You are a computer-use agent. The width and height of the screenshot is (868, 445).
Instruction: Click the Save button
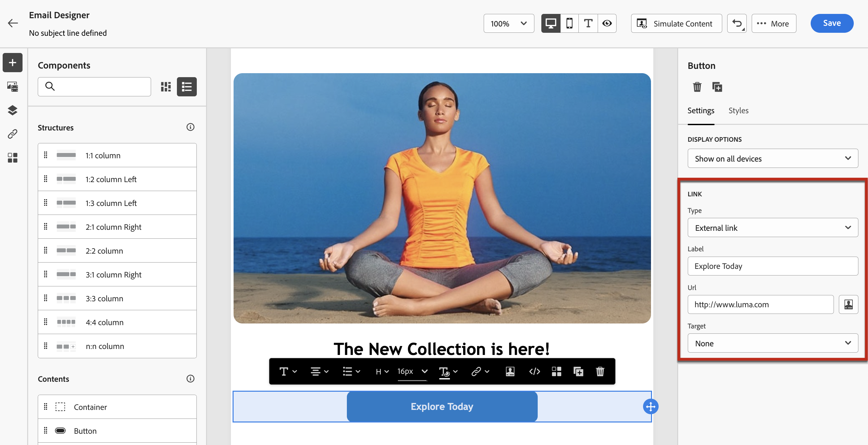tap(832, 23)
